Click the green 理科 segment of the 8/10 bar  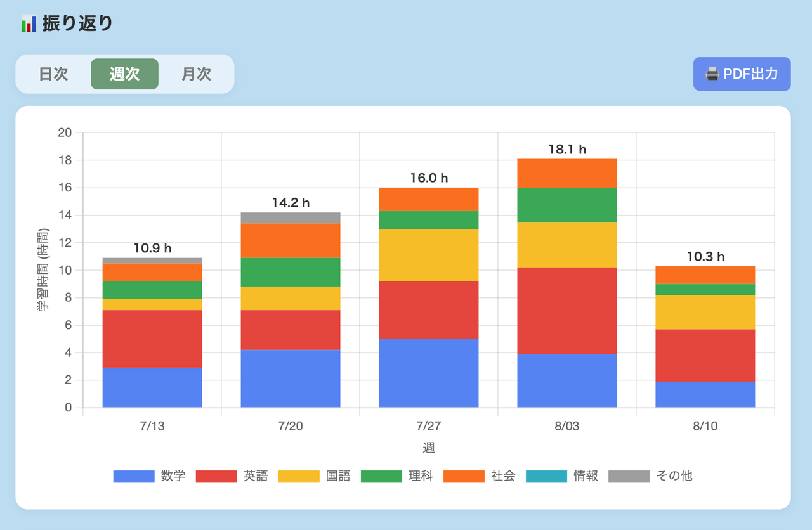point(705,289)
